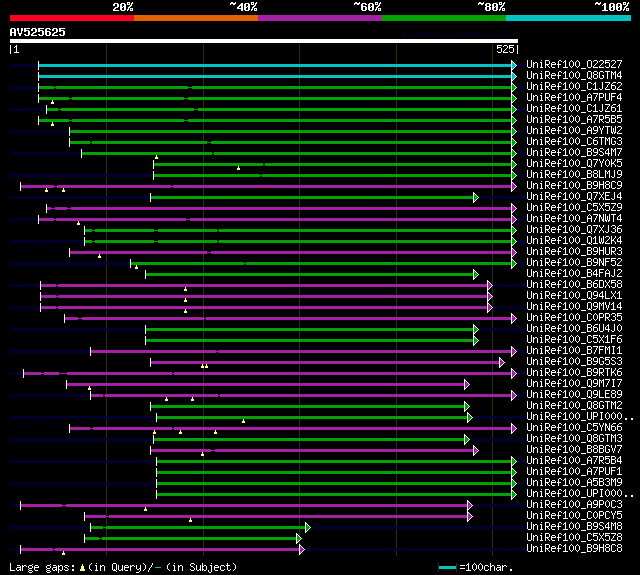Click the UniRef100_C5X5Z9 label
Image resolution: width=640 pixels, height=575 pixels.
tap(574, 208)
